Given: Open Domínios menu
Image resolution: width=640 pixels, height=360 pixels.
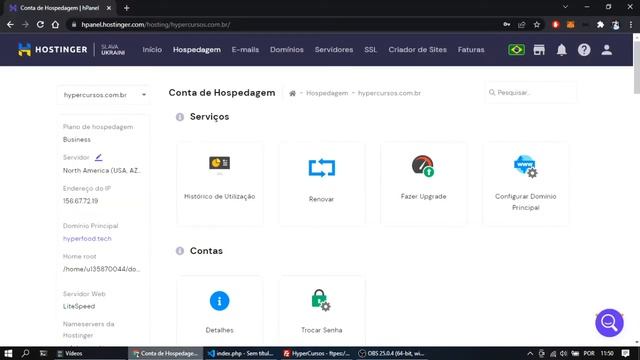Looking at the screenshot, I should coord(287,49).
